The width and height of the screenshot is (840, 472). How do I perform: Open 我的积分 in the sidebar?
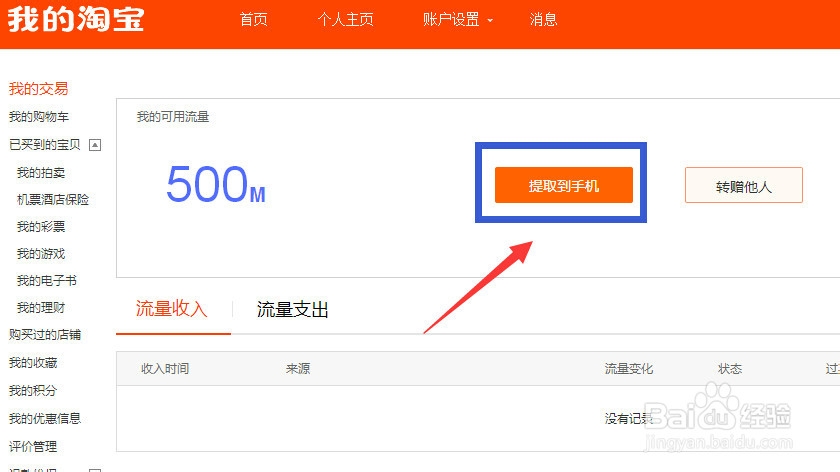tap(33, 391)
